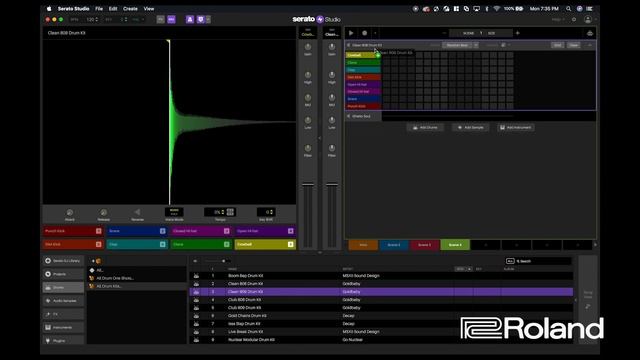Click the Wi-Fi status icon

click(496, 9)
